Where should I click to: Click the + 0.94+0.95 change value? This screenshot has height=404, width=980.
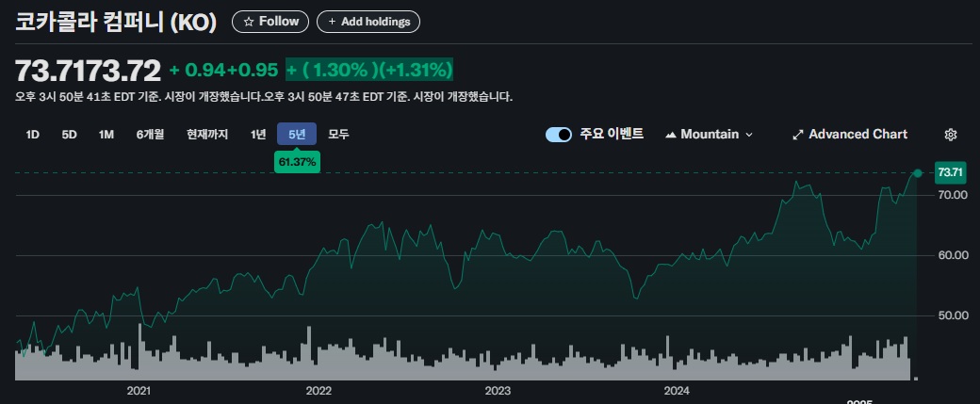[x=223, y=71]
